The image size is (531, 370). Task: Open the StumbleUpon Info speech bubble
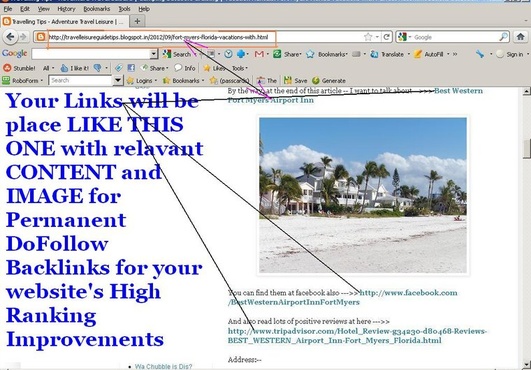click(185, 68)
